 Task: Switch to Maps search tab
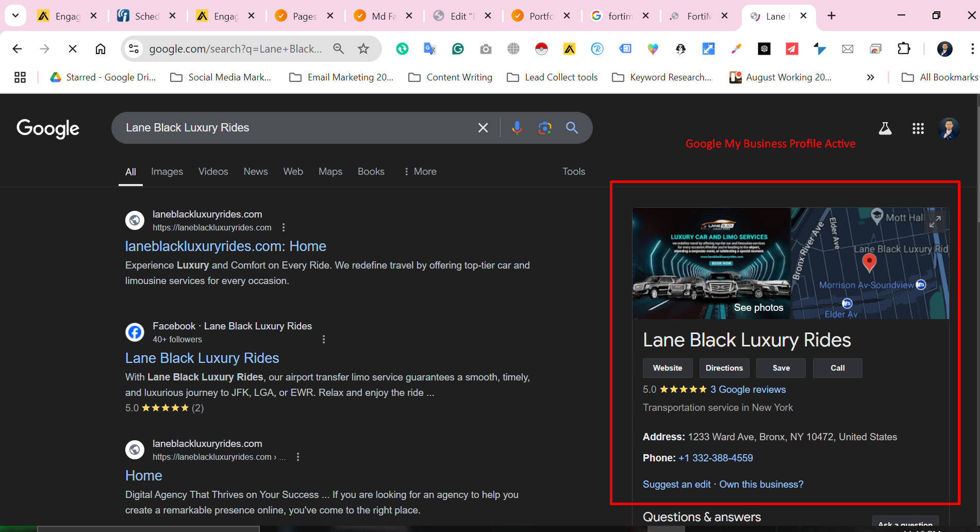(x=330, y=172)
